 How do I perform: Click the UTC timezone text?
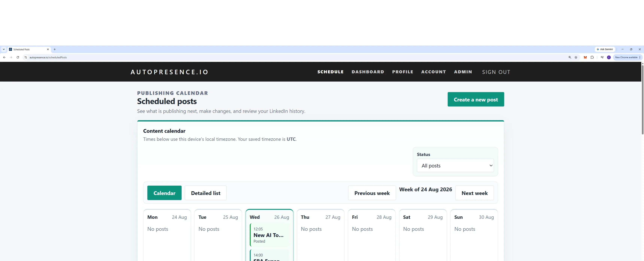click(x=291, y=139)
